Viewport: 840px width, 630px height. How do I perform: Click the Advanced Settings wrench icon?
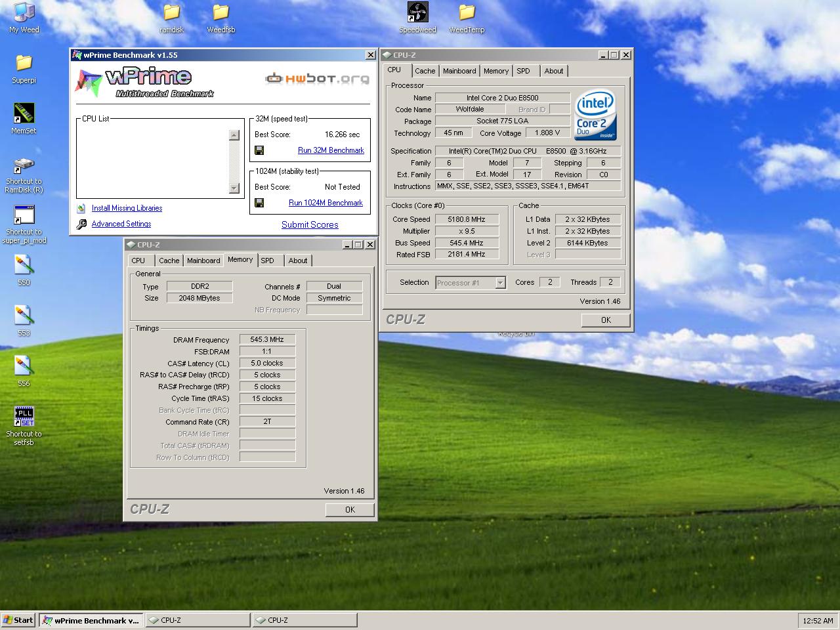[81, 224]
